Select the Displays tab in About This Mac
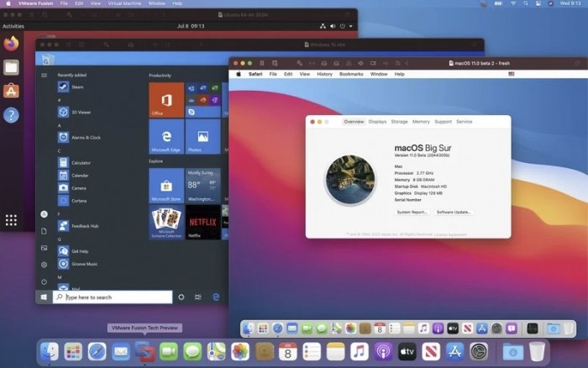The width and height of the screenshot is (588, 368). [378, 122]
